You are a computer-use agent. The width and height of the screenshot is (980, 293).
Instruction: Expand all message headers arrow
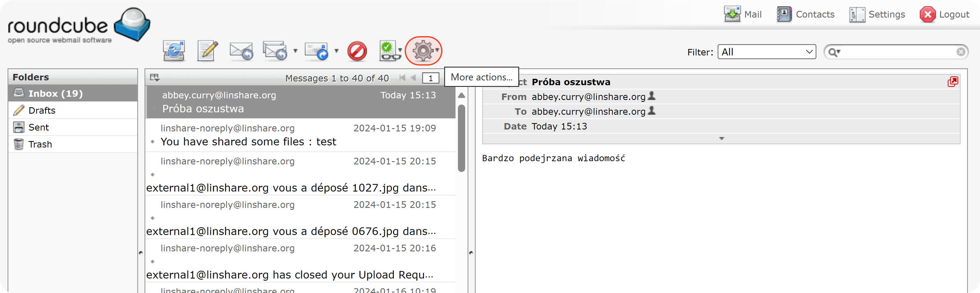[721, 139]
